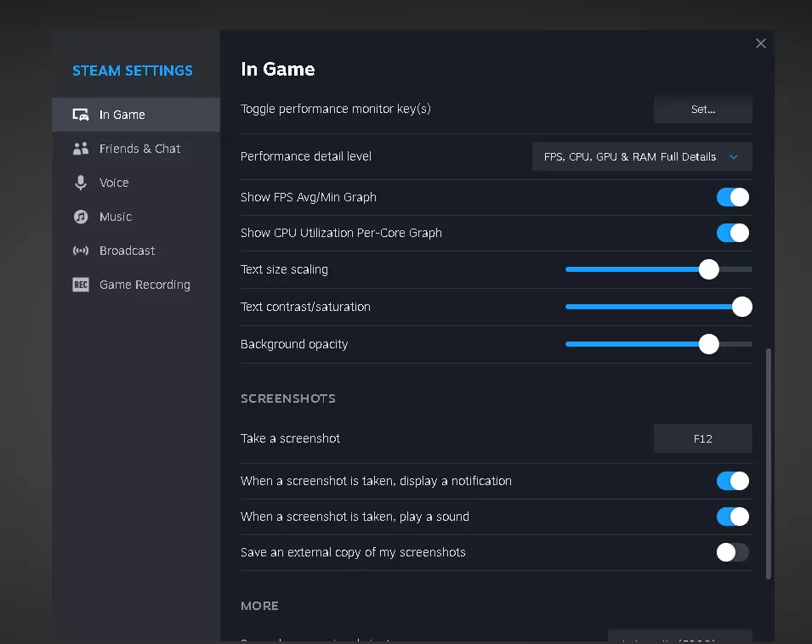Open the Friends & Chat settings tab

point(139,149)
